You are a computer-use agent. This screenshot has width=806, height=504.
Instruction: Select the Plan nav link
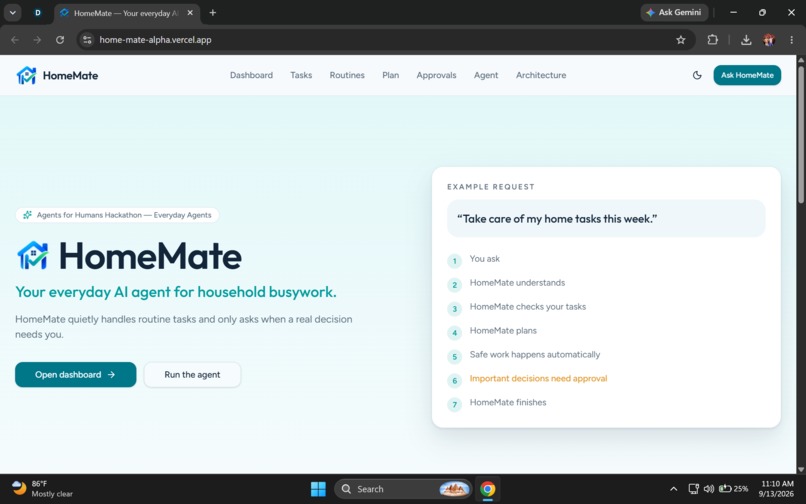[391, 75]
